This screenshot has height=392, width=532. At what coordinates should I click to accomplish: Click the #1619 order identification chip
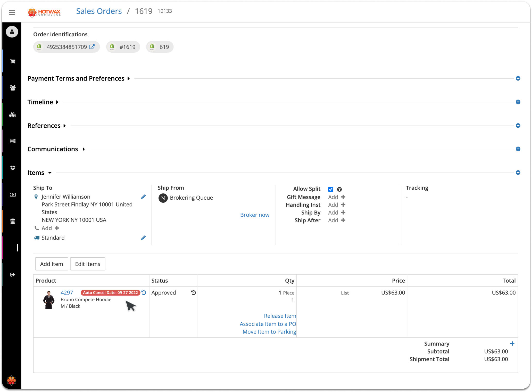(x=123, y=47)
